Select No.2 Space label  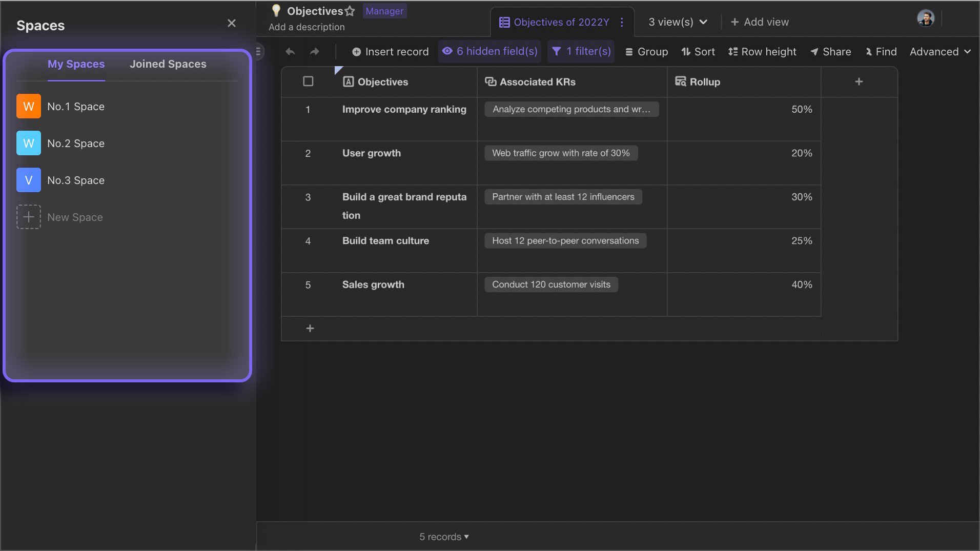pyautogui.click(x=76, y=144)
